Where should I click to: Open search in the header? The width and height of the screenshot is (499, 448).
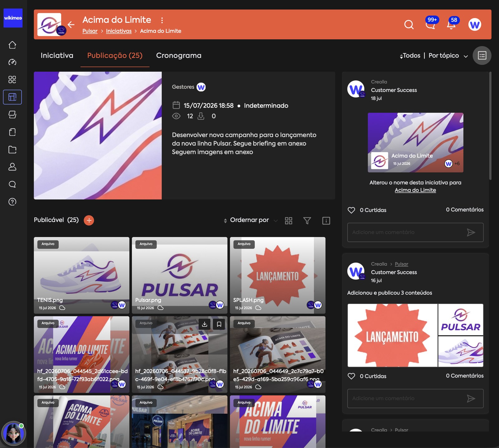(x=409, y=24)
